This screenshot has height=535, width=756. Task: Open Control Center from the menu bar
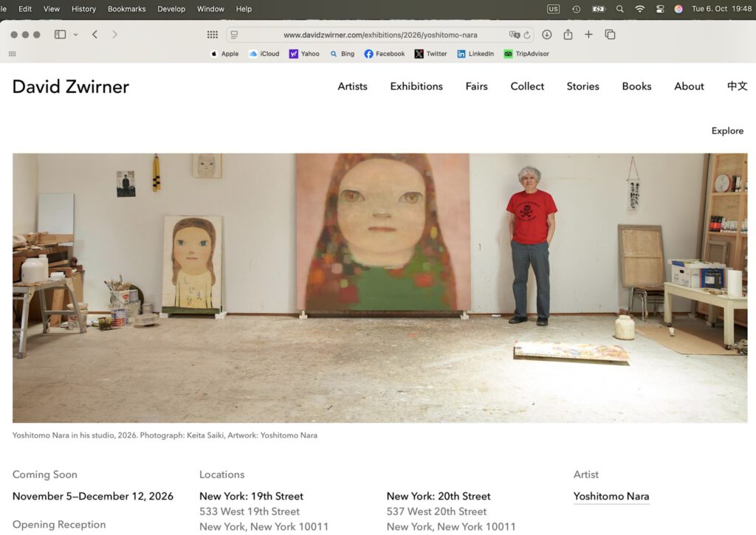click(660, 9)
